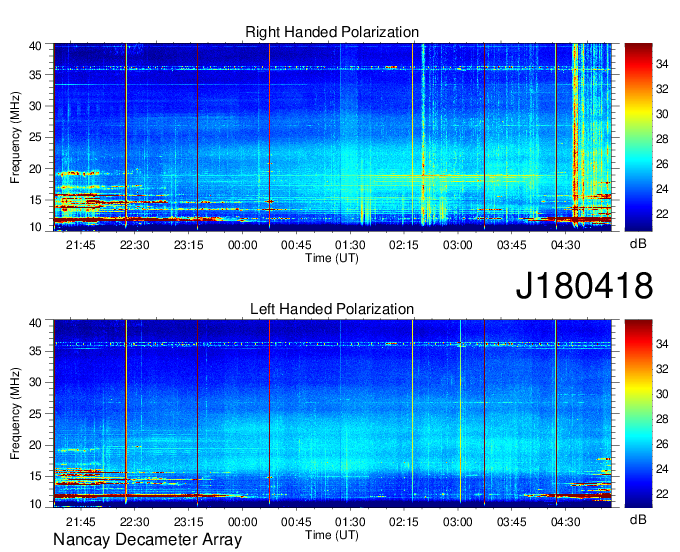Viewport: 680px width, 552px height.
Task: Click the 00:00 tick on Left Handed time axis
Action: click(242, 522)
